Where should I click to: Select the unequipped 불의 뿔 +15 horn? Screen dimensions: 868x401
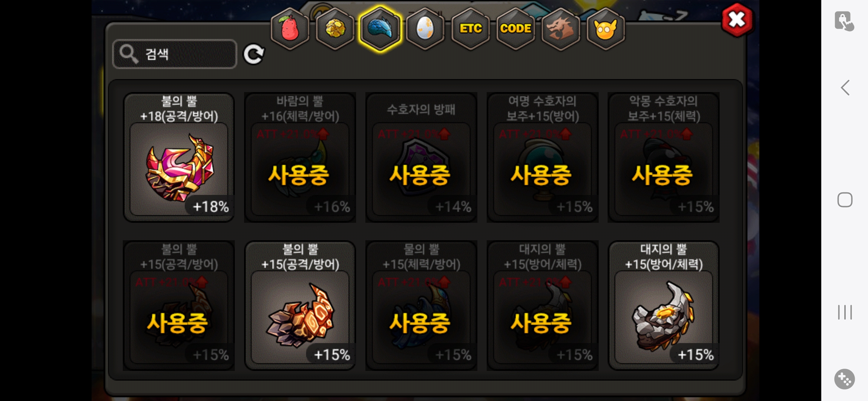tap(300, 305)
